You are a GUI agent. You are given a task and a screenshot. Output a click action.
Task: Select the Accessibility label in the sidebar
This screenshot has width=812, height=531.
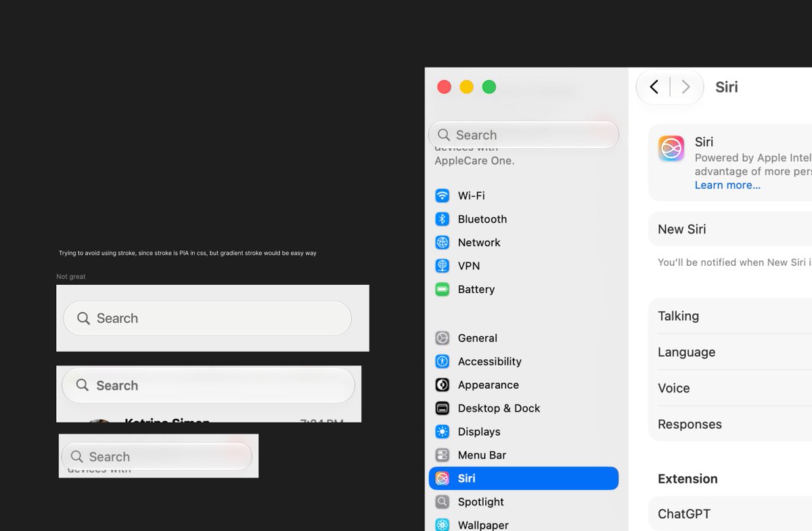(490, 361)
